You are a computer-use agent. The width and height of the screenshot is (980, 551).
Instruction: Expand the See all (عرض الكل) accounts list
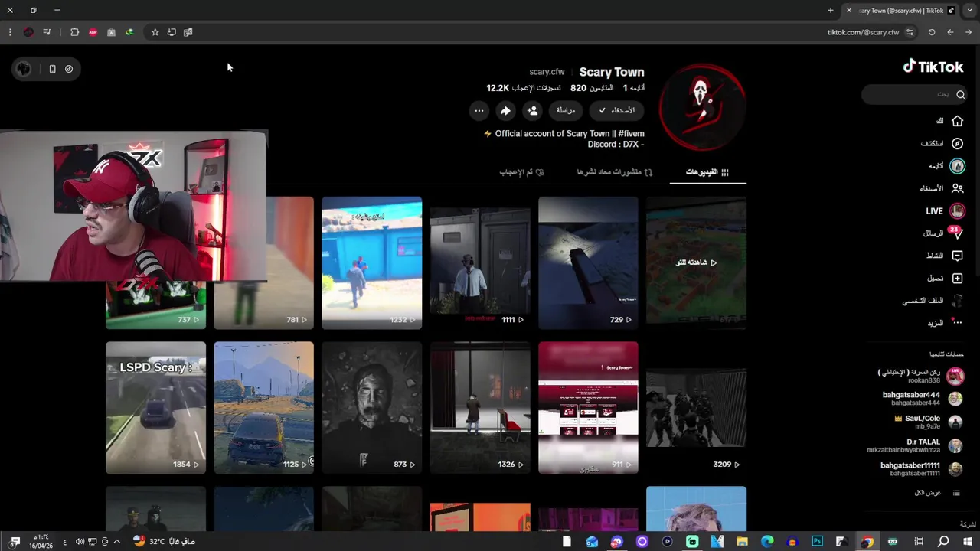pos(937,493)
